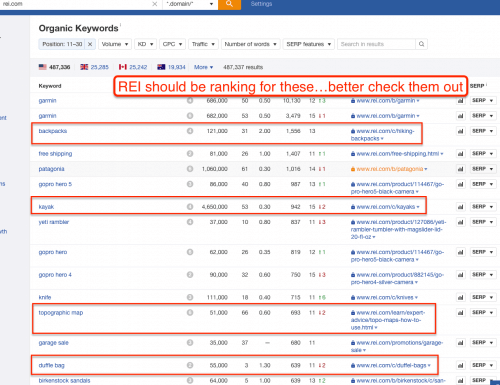The height and width of the screenshot is (385, 500).
Task: Open the history chart icon for free shipping
Action: point(461,154)
